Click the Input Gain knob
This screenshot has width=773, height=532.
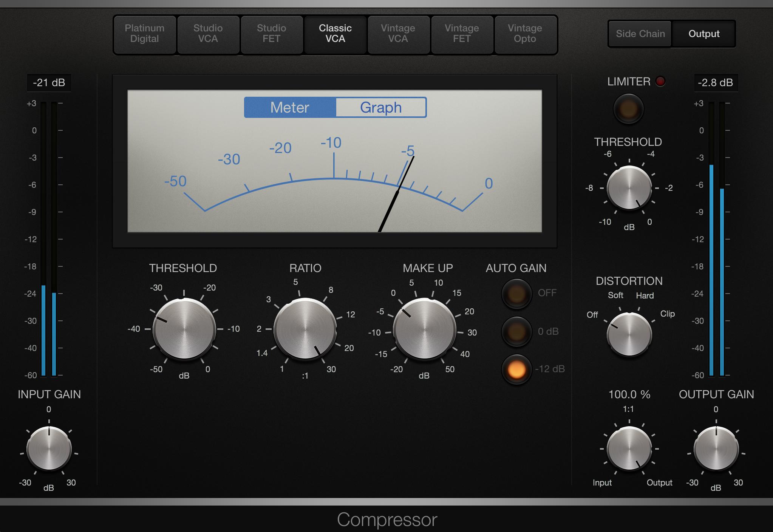pos(49,449)
